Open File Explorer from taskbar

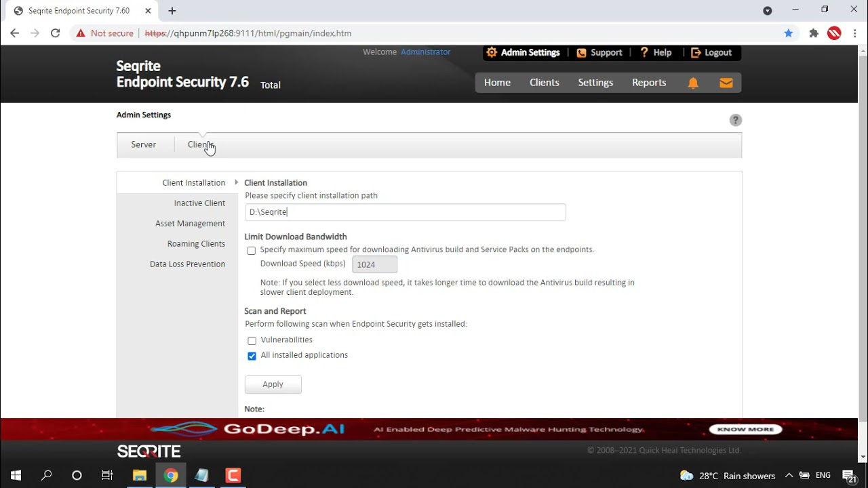pyautogui.click(x=140, y=475)
